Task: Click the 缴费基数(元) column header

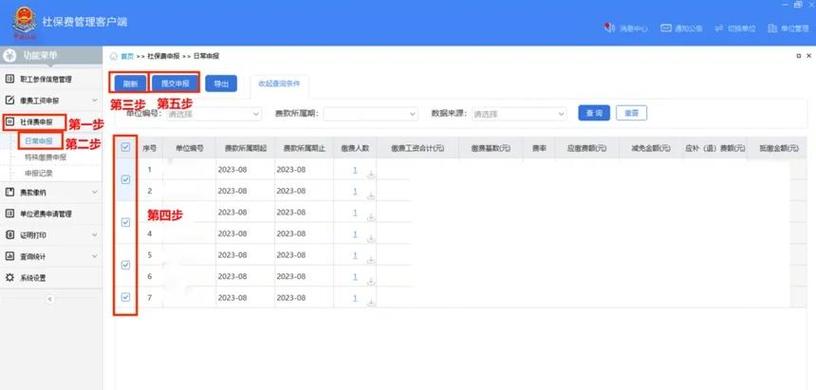Action: (x=491, y=148)
